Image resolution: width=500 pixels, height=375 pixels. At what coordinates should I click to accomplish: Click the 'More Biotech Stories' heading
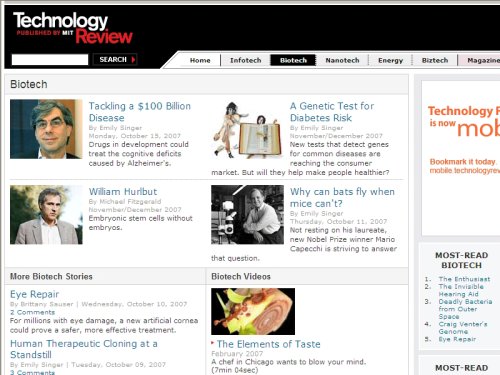point(51,276)
